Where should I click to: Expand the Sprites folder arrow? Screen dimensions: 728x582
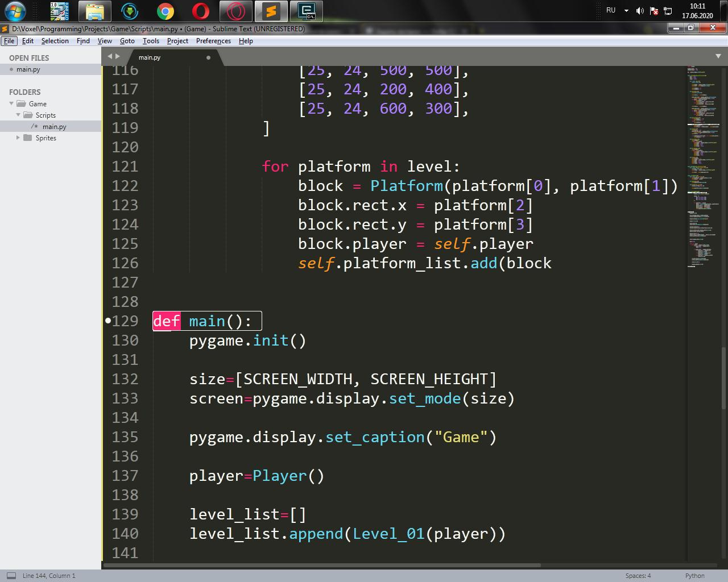point(18,138)
